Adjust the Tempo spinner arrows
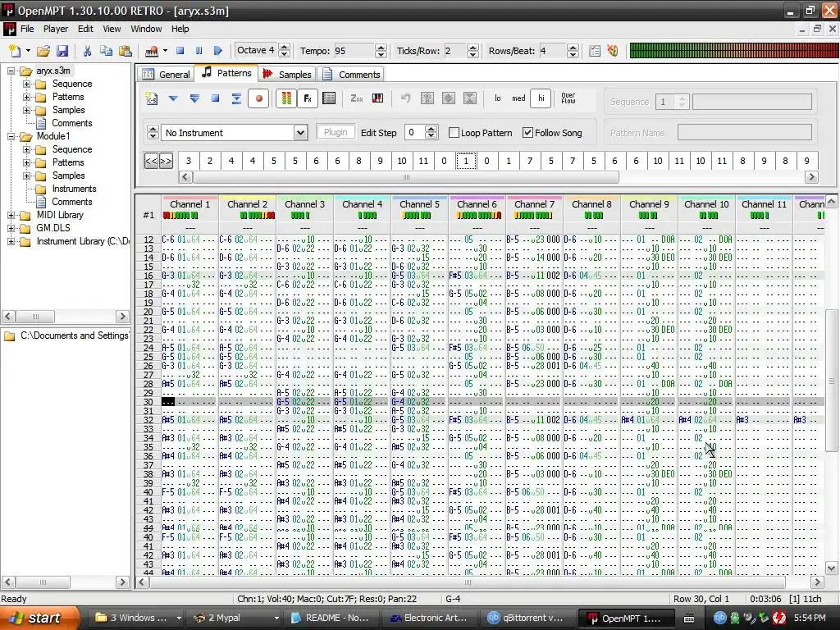Screen dimensions: 840x630 click(x=381, y=51)
